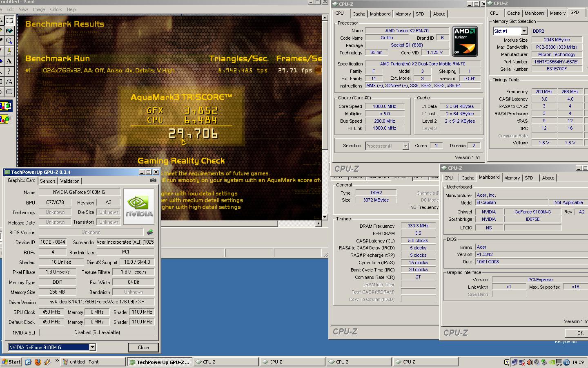588x368 pixels.
Task: Switch to untitled - Paint taskbar button
Action: coord(93,362)
